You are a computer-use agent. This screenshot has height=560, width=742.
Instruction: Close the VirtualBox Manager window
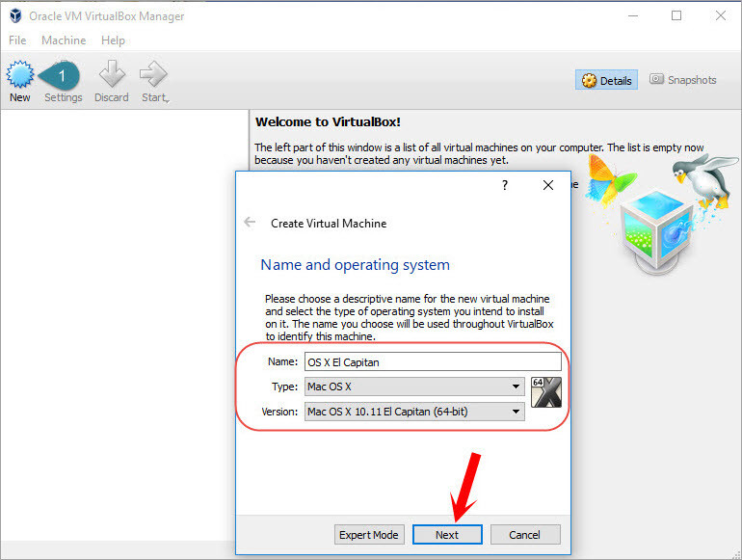[721, 15]
